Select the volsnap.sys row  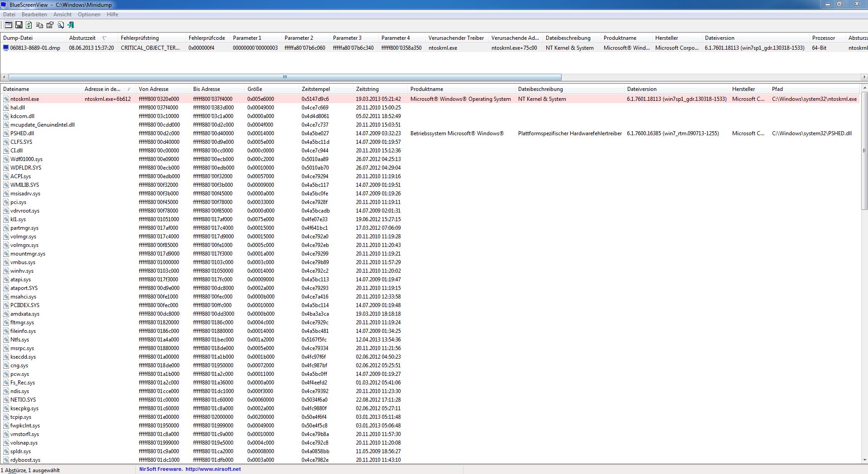click(430, 443)
